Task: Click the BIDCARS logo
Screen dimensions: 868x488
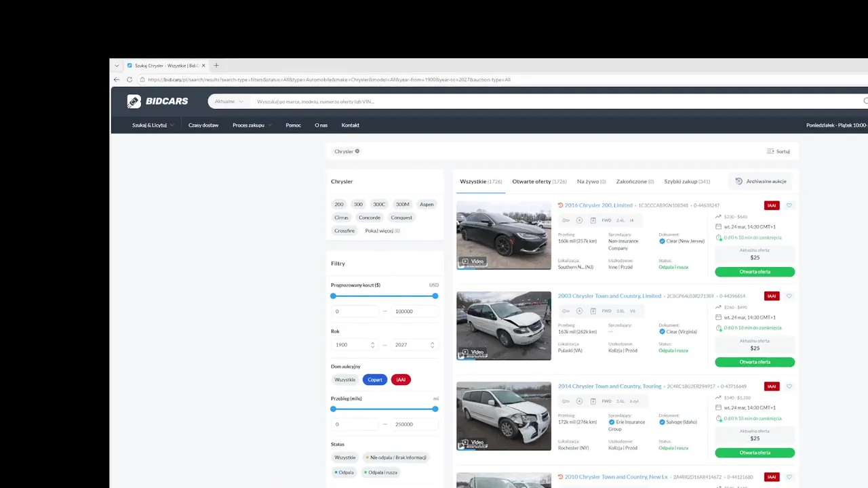Action: (157, 101)
